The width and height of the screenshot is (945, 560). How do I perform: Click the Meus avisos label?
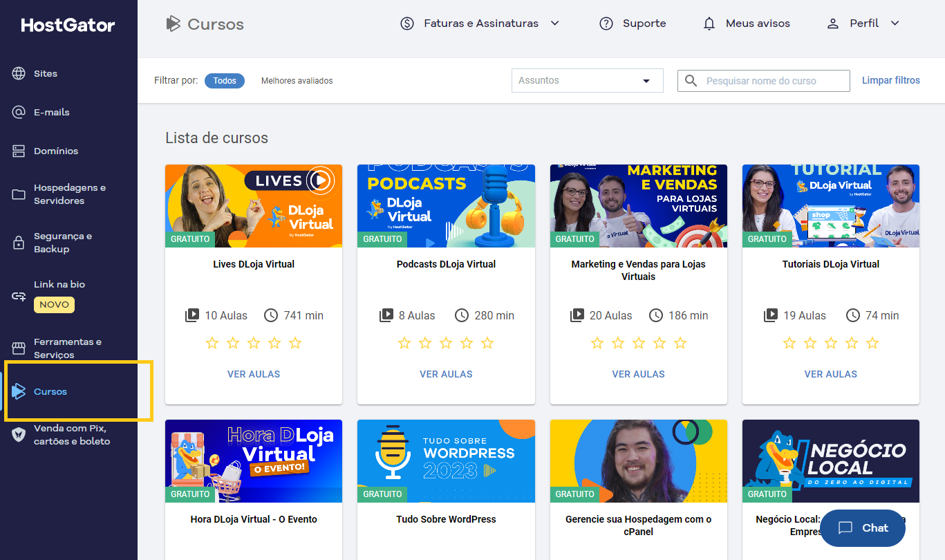click(758, 24)
